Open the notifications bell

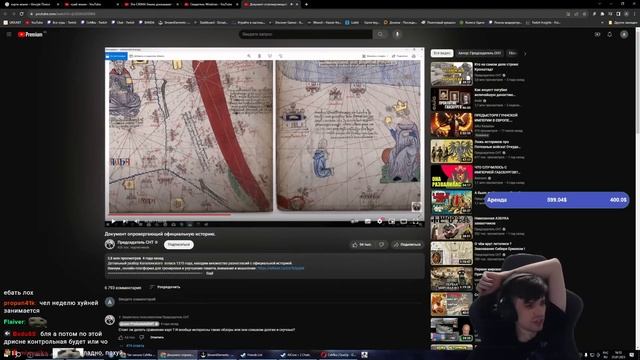tap(609, 35)
